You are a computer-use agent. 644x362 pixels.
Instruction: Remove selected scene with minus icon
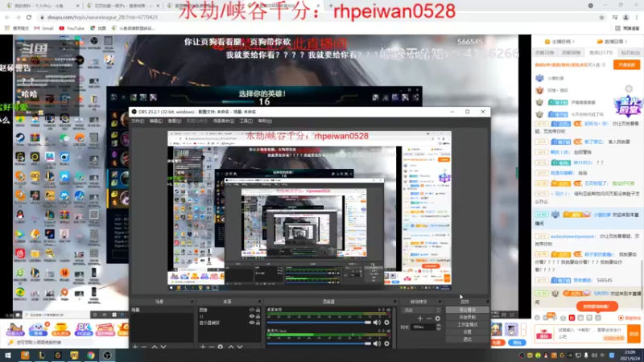(x=144, y=347)
